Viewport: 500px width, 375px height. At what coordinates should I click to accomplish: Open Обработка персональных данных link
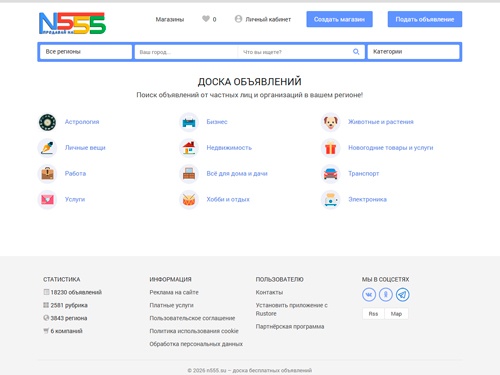(x=196, y=344)
